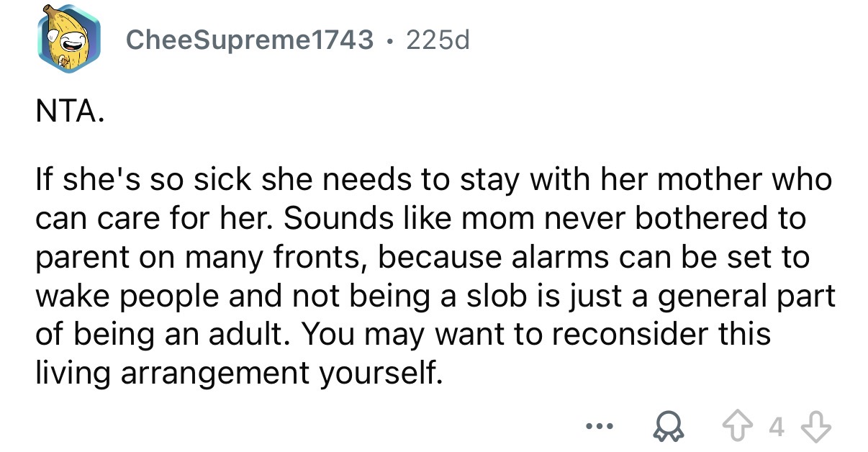
Task: Click the line starting "If she's so sick"
Action: (434, 180)
